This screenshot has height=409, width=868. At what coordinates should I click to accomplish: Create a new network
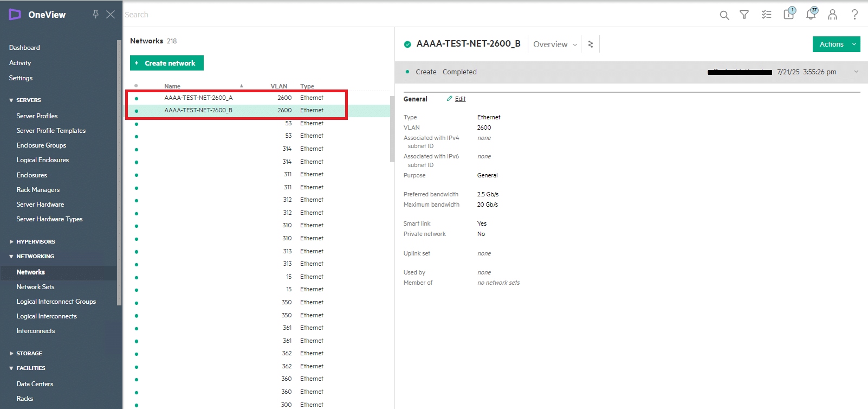(x=167, y=63)
